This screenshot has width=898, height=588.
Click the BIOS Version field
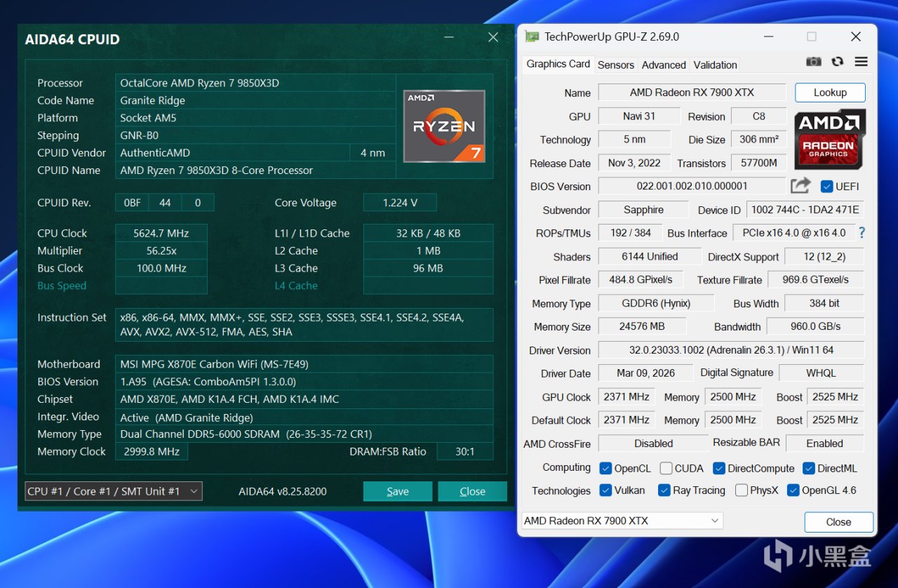click(692, 186)
